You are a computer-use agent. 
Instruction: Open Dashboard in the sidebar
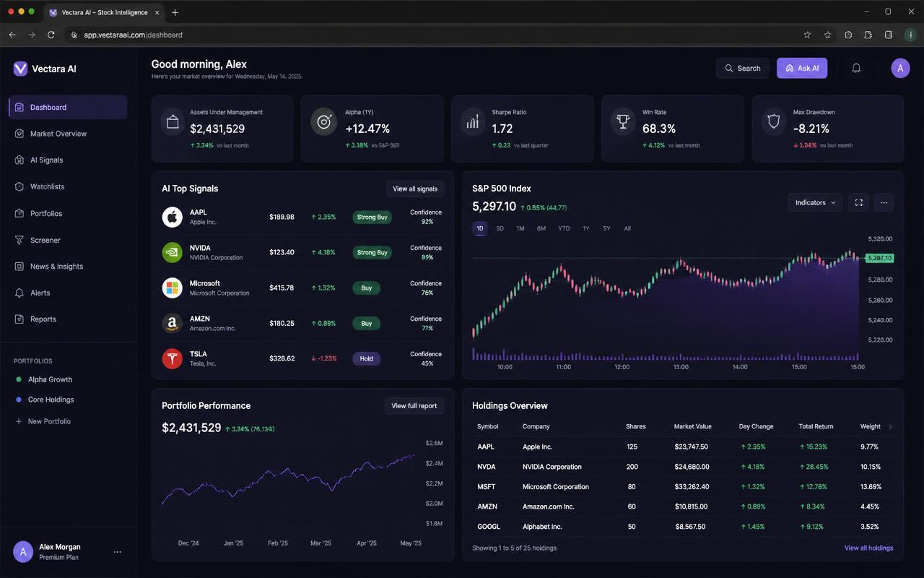(x=68, y=107)
